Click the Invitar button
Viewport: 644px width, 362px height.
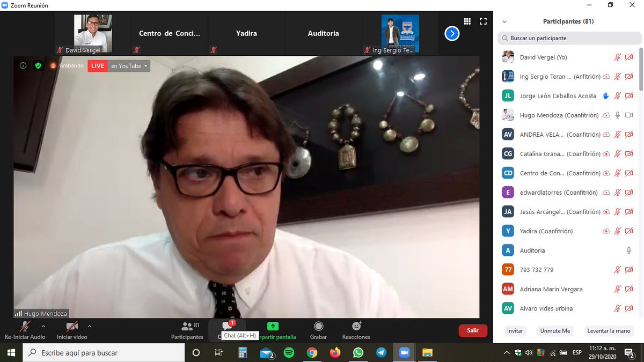coord(515,331)
